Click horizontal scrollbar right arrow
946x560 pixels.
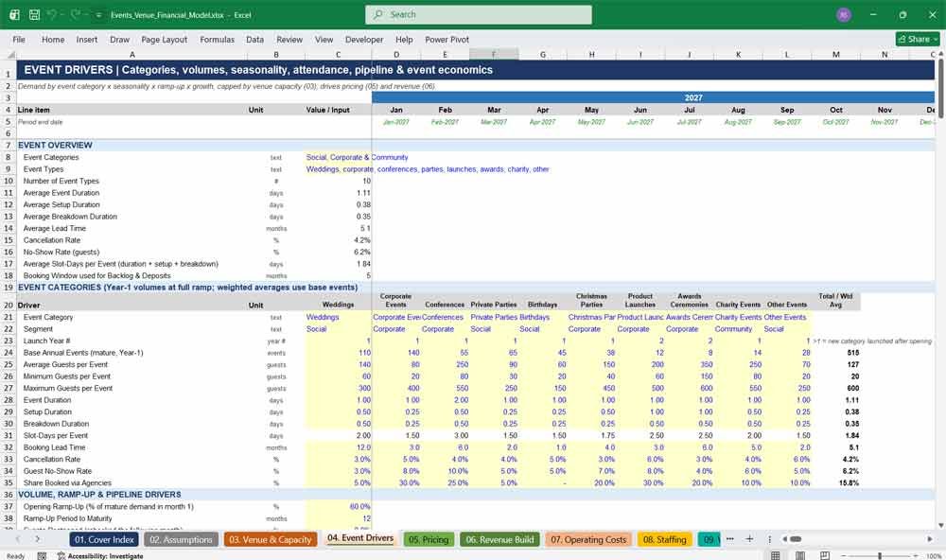click(x=930, y=539)
